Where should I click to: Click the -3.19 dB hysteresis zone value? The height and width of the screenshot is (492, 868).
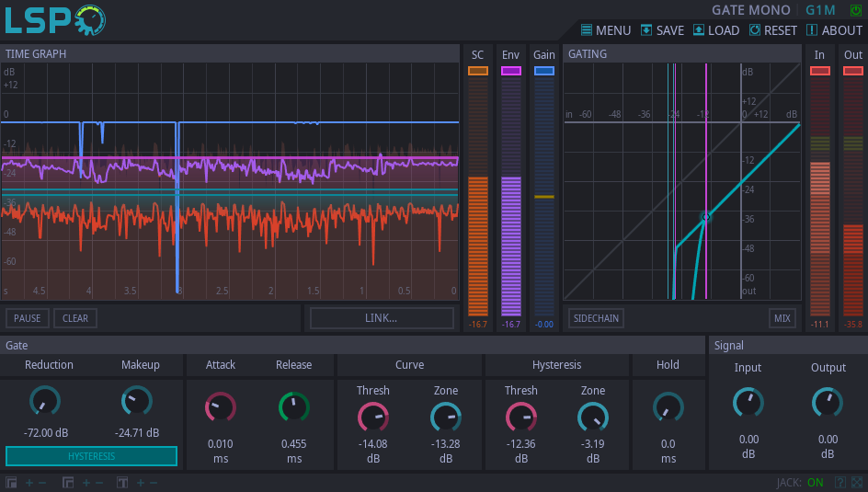(x=593, y=451)
